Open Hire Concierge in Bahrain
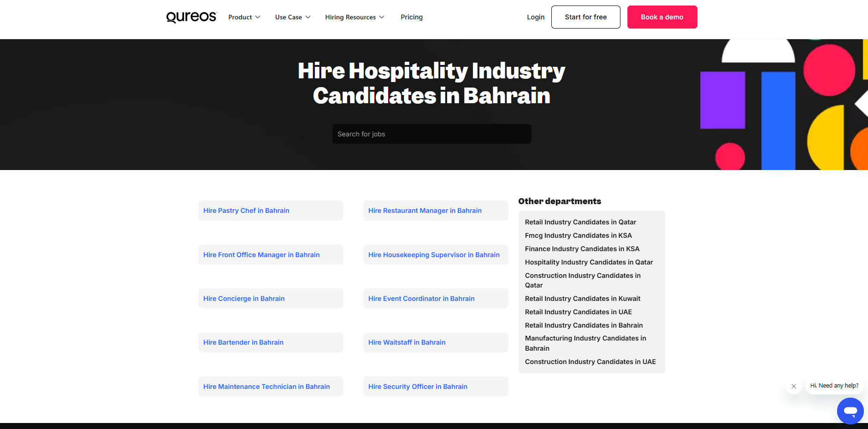The width and height of the screenshot is (868, 429). pyautogui.click(x=271, y=299)
